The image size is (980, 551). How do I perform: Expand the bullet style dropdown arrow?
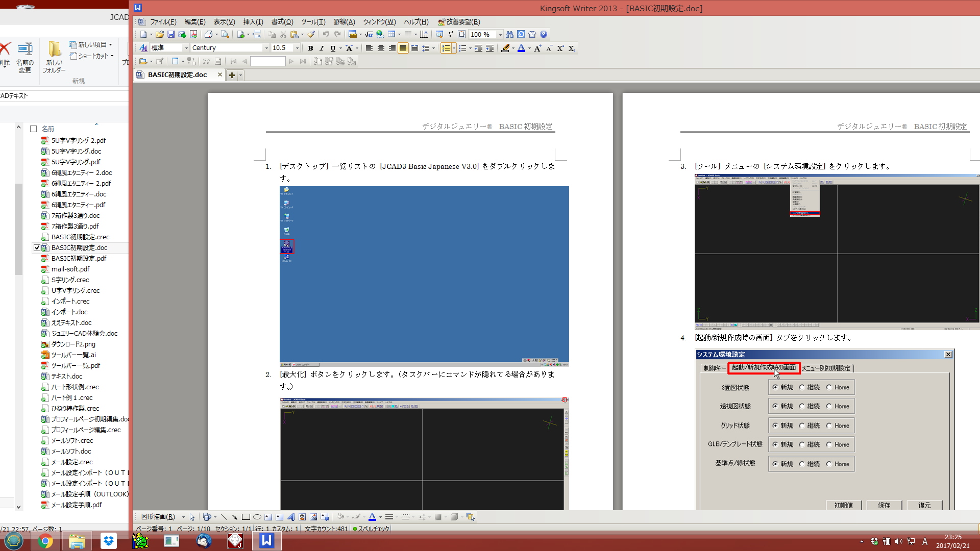[470, 48]
